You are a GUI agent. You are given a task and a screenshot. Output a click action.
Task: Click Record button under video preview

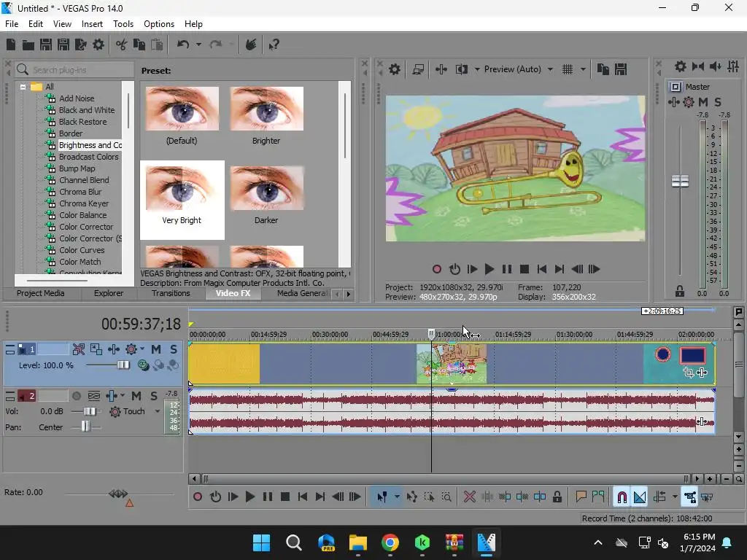[x=436, y=269]
